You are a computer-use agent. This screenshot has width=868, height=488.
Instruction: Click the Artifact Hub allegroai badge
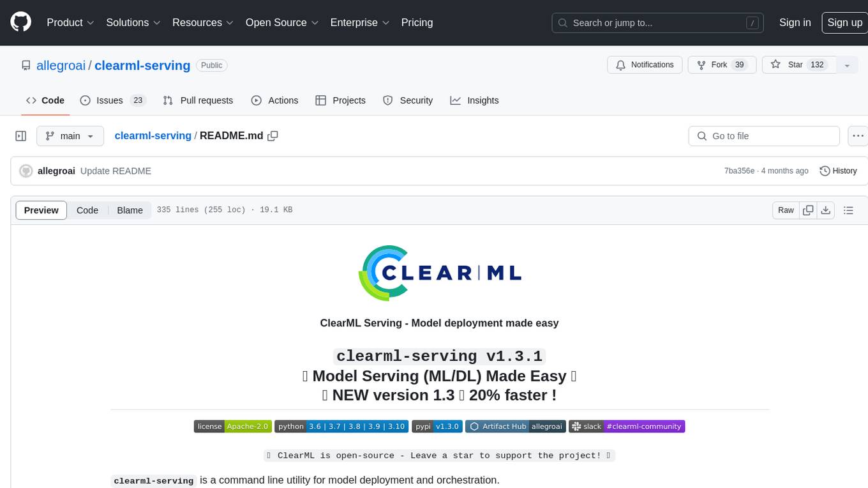pos(515,426)
